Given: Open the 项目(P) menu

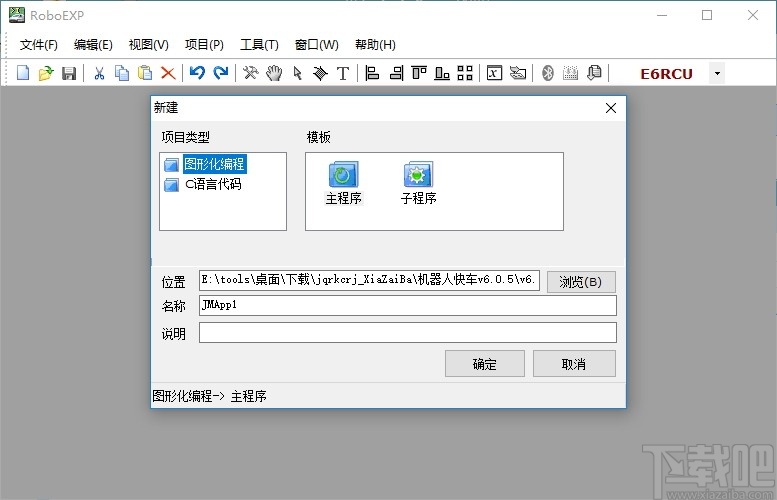Looking at the screenshot, I should coord(204,45).
